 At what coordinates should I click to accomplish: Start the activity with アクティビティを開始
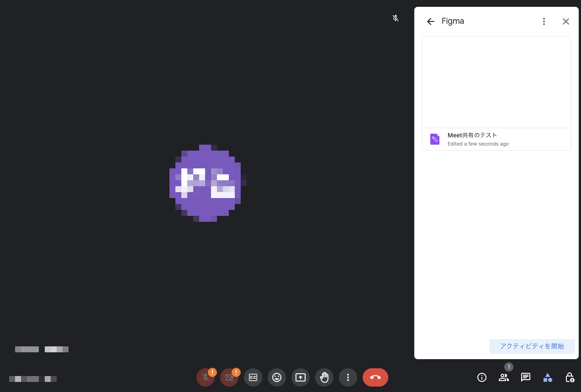pos(532,346)
